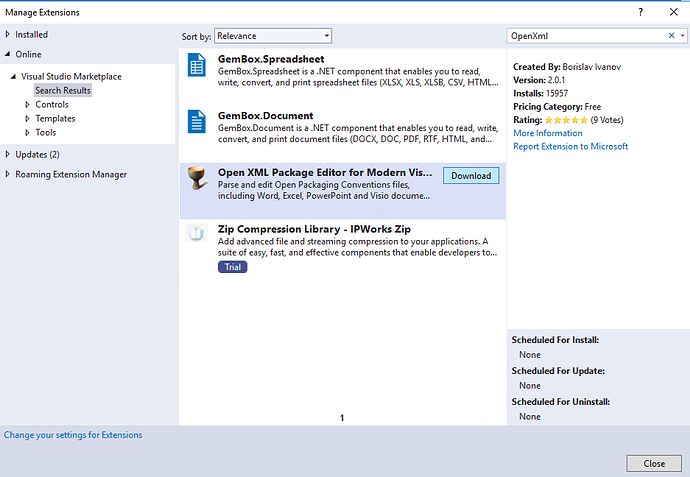Click the Open XML Package Editor icon
Viewport: 690px width, 477px height.
[x=197, y=179]
